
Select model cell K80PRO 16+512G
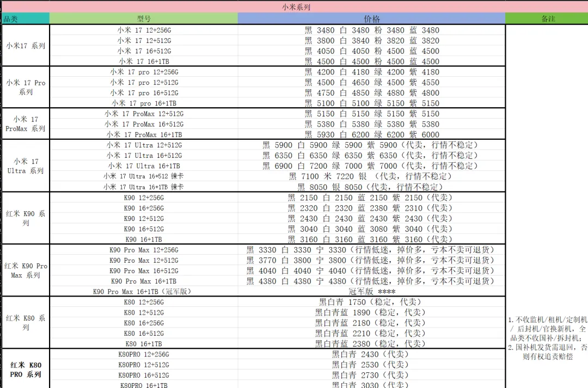[144, 375]
